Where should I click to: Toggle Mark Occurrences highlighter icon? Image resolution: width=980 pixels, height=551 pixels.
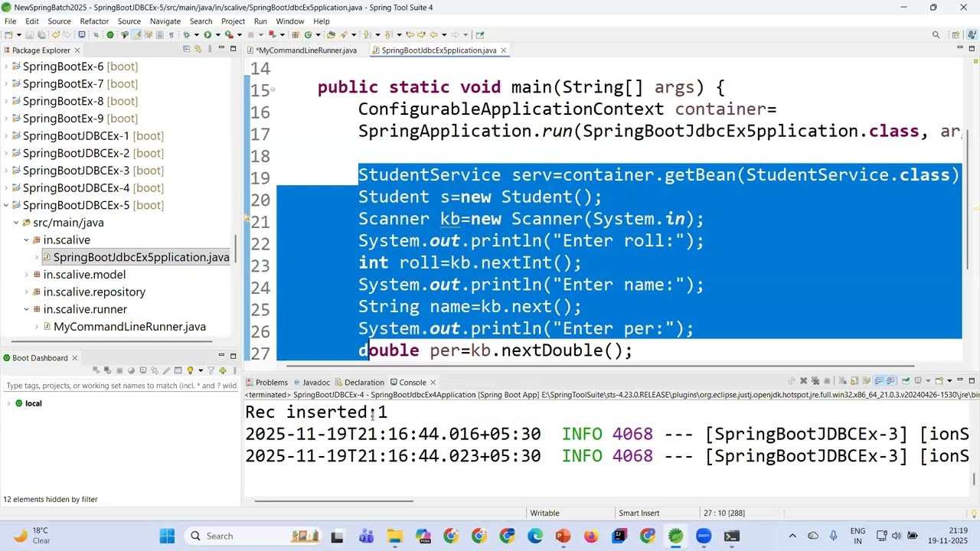(136, 34)
